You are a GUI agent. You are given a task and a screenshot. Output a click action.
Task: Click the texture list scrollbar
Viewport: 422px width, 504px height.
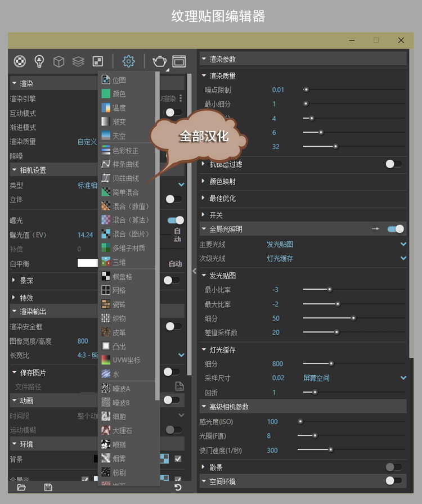point(158,236)
